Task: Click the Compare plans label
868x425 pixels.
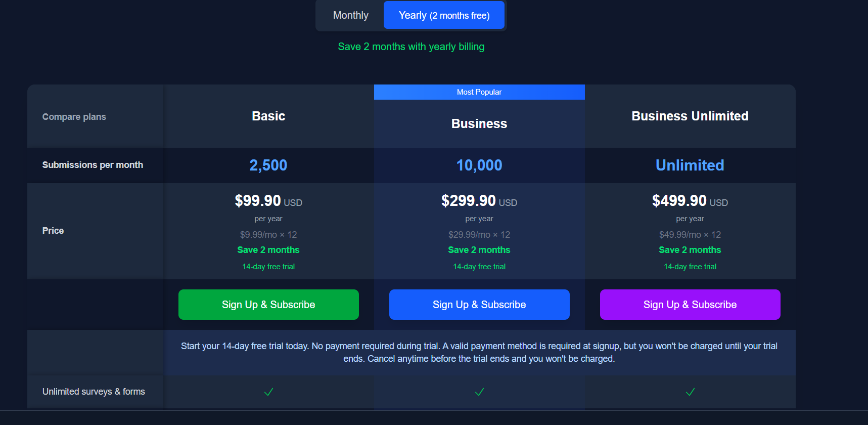Action: click(x=74, y=117)
